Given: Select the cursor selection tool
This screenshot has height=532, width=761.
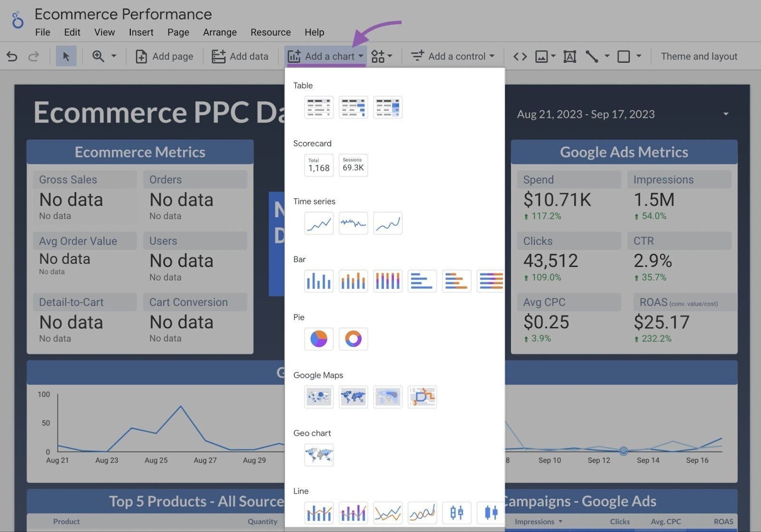Looking at the screenshot, I should [67, 56].
